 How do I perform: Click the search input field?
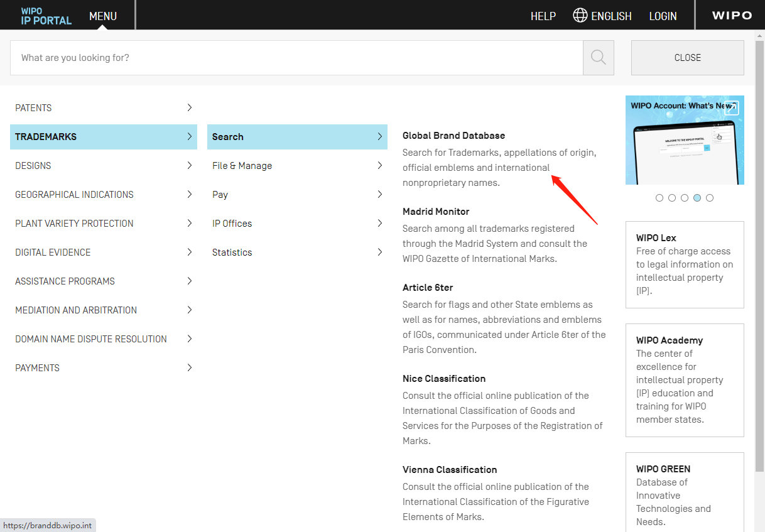296,58
